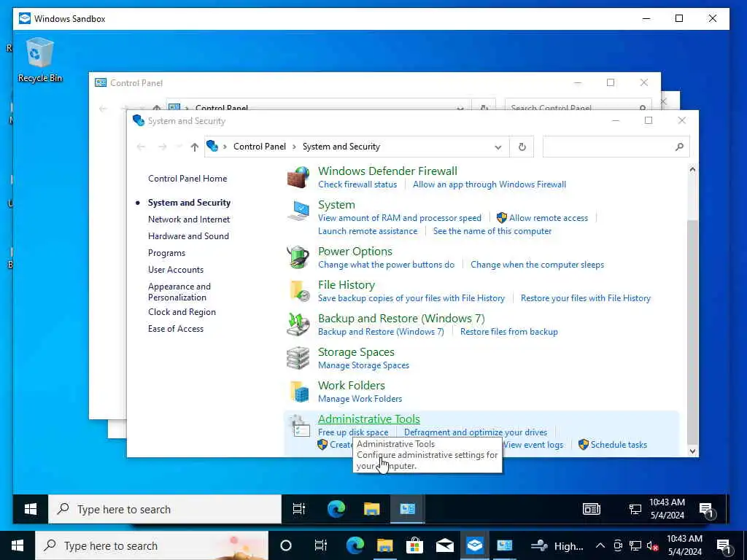This screenshot has height=560, width=747.
Task: Open Appearance and Personalization category
Action: click(179, 292)
